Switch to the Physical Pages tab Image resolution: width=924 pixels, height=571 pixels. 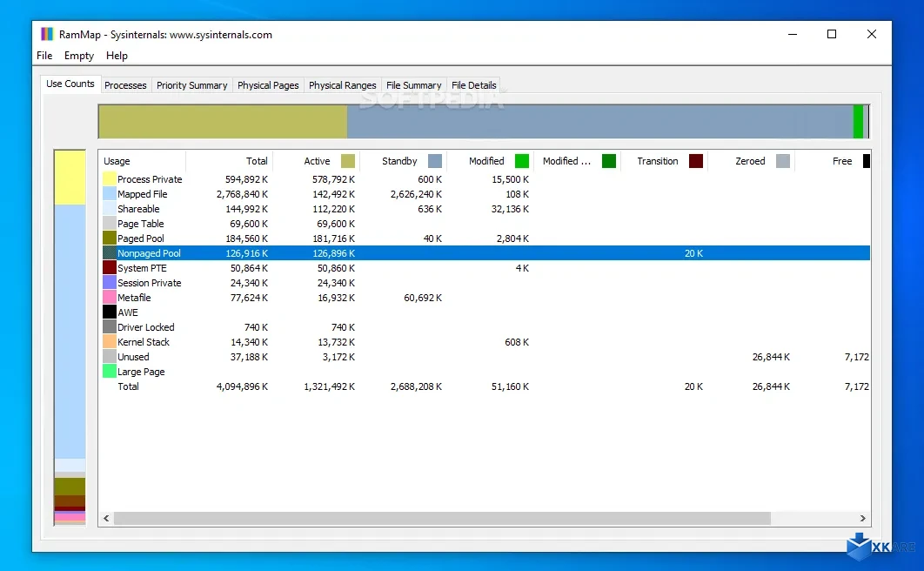(268, 84)
